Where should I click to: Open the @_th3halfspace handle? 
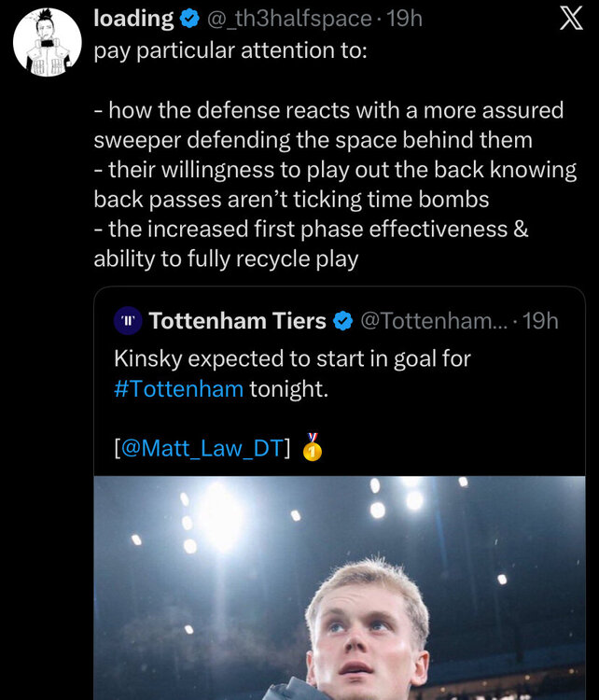click(x=287, y=19)
